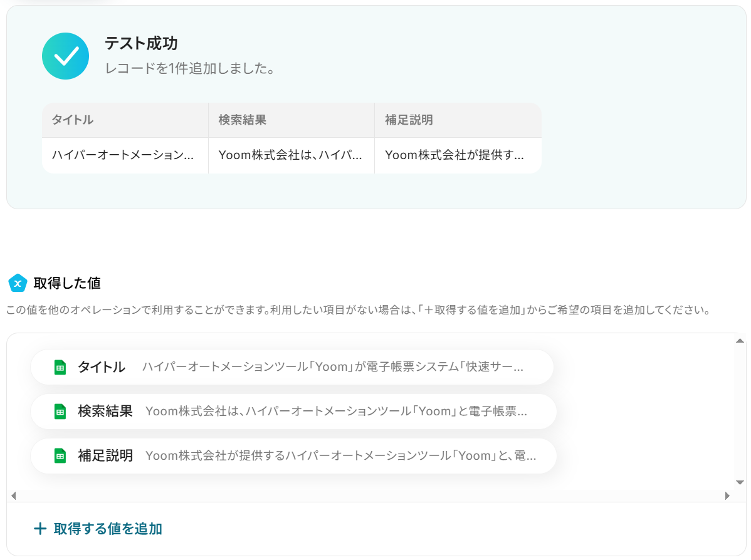Select the 補足説明 obtained value pill
Viewport: 751px width, 560px height.
pyautogui.click(x=293, y=456)
